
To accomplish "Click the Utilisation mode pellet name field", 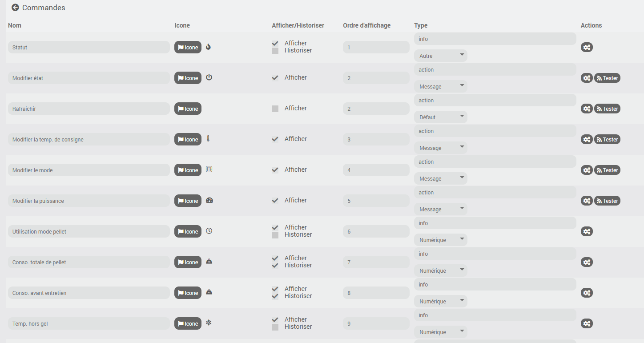I will [x=89, y=231].
